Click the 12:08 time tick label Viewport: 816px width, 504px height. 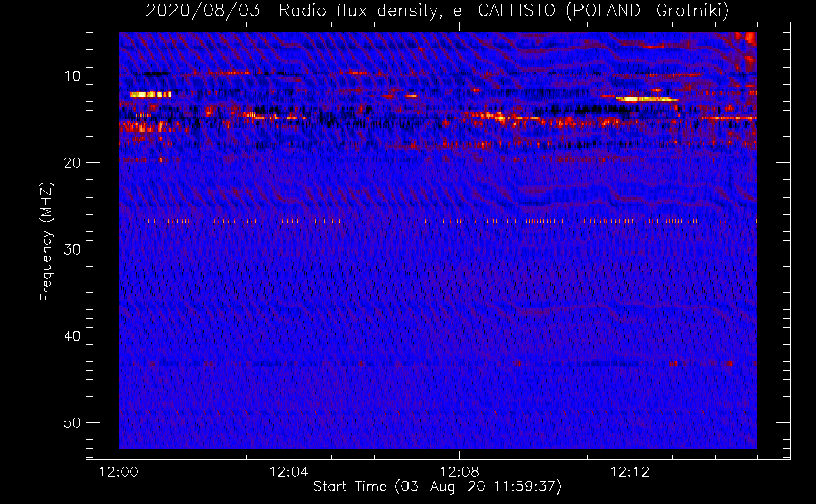coord(459,472)
